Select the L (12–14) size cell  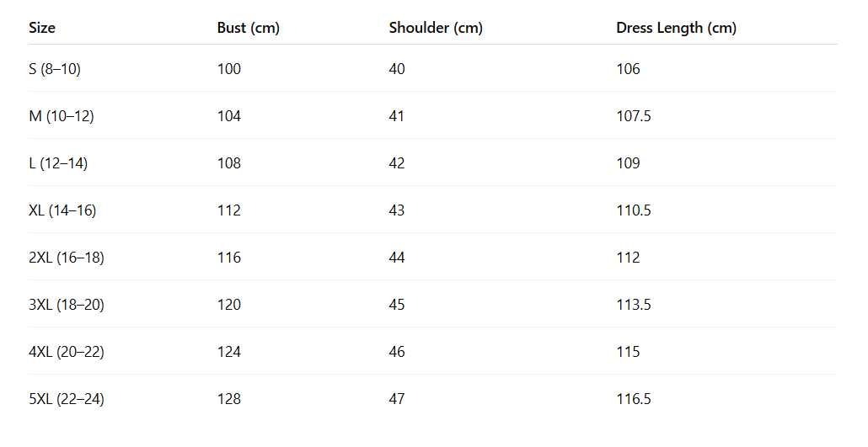point(58,163)
